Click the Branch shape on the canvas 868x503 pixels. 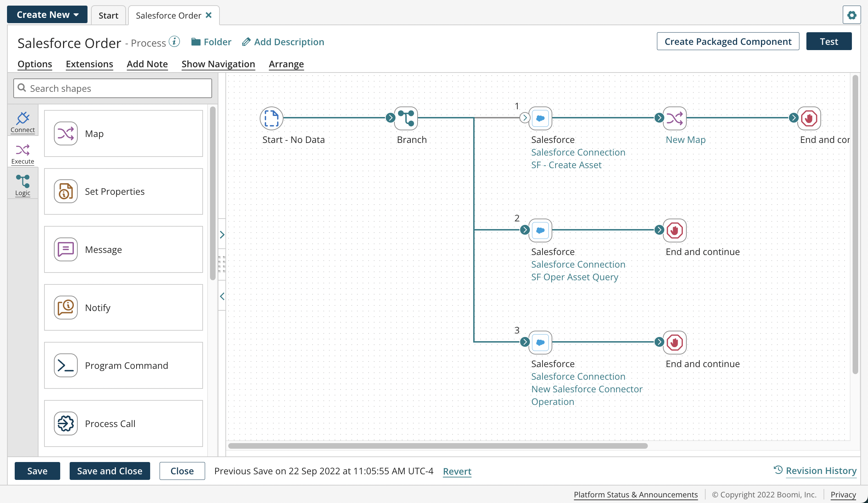(x=407, y=118)
